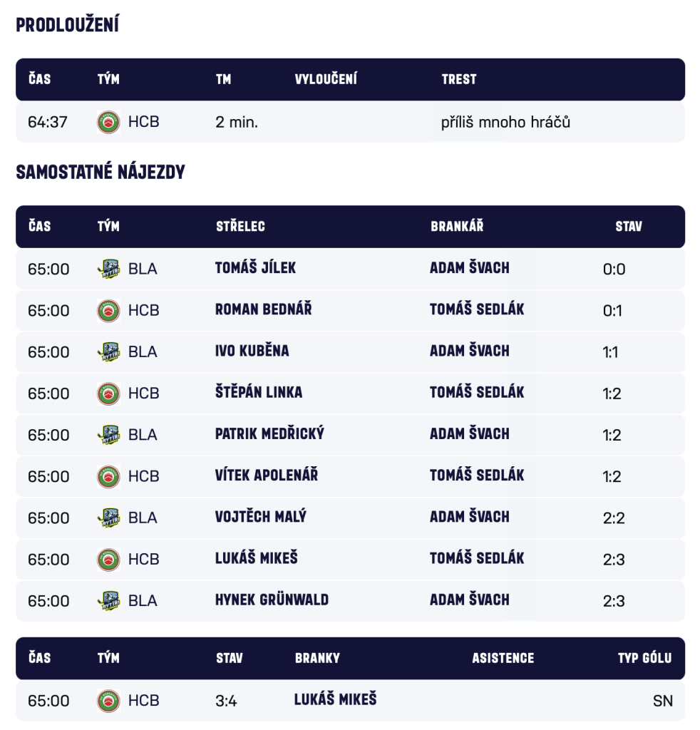This screenshot has height=730, width=700.
Task: Click HCB logo beside Roman Bednář
Action: click(108, 310)
